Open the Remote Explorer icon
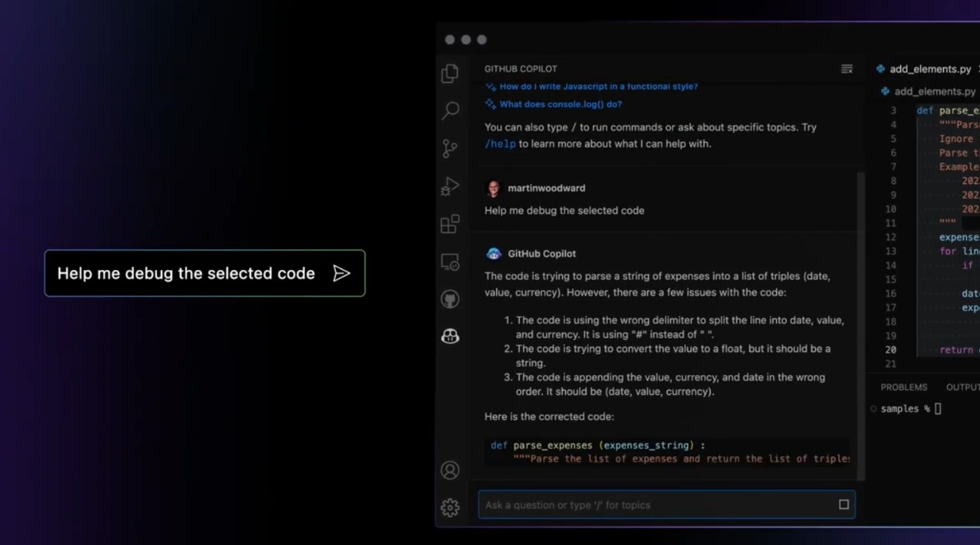The width and height of the screenshot is (980, 545). (450, 262)
